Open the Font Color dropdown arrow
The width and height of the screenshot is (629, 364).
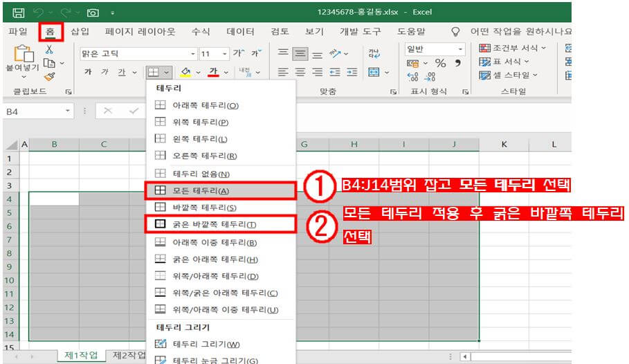point(226,73)
